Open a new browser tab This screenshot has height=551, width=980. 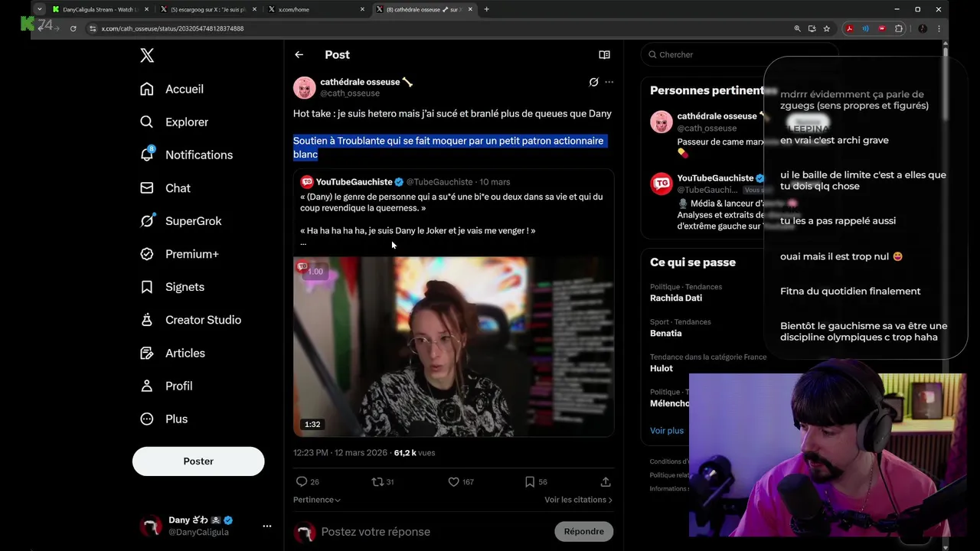coord(486,9)
